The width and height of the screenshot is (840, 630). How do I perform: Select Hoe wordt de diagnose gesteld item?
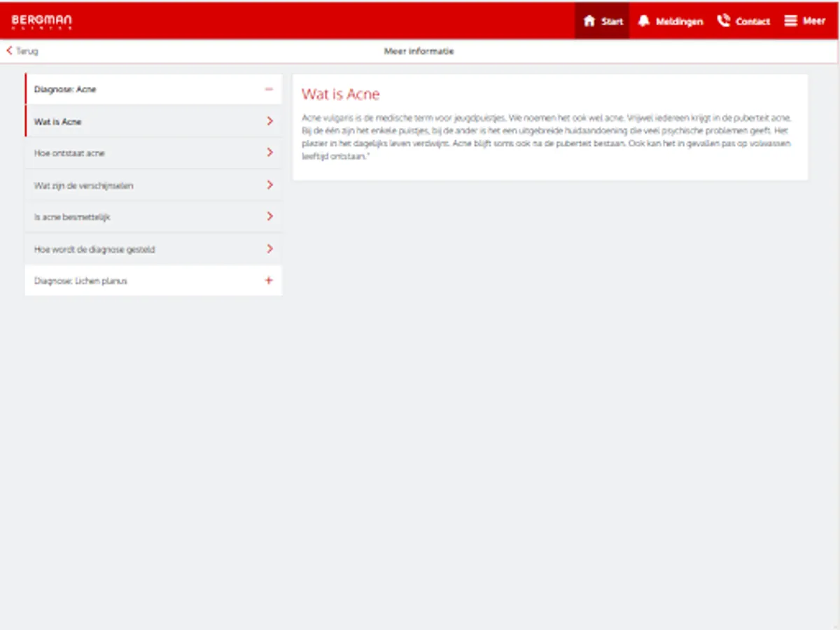pyautogui.click(x=153, y=248)
